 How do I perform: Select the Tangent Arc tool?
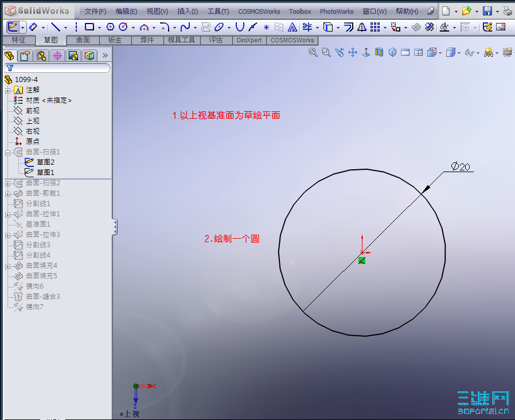144,27
